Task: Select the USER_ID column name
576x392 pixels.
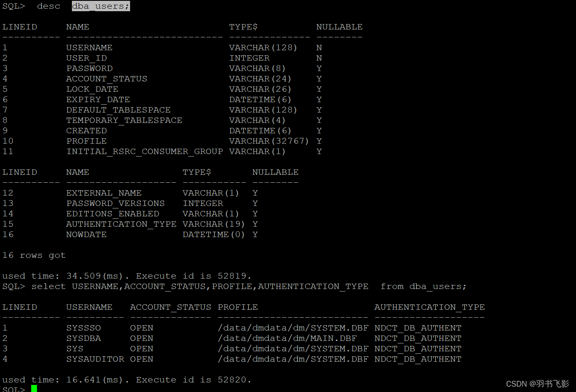Action: click(86, 58)
